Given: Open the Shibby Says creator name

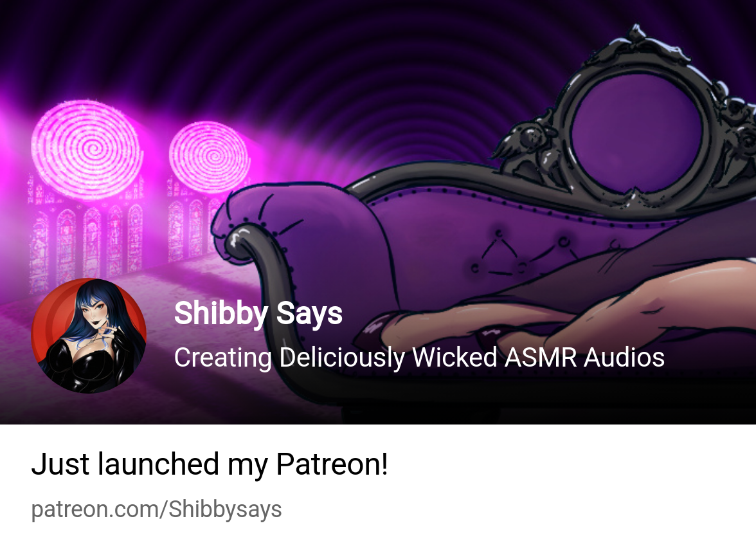Looking at the screenshot, I should coord(258,314).
